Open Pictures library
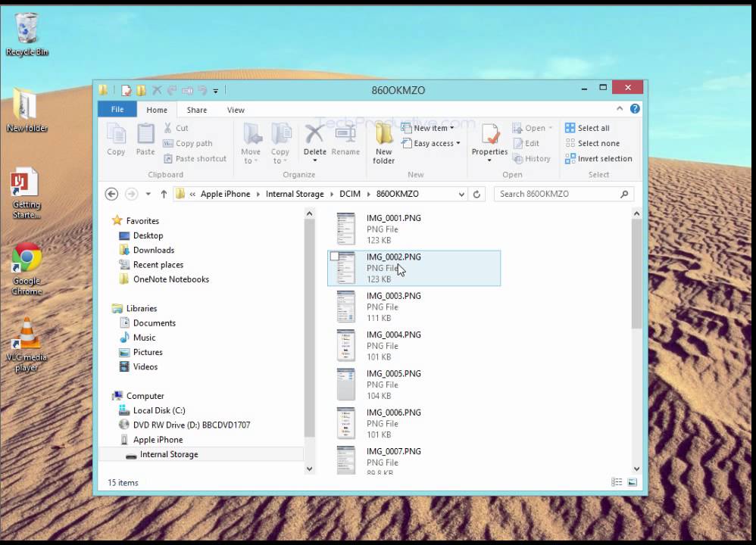Viewport: 756px width, 545px height. pos(141,352)
